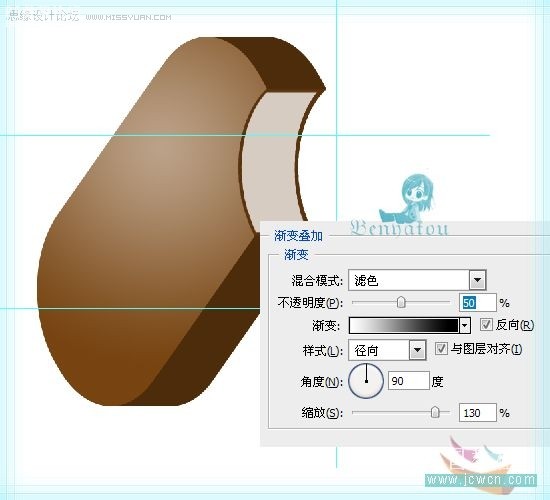The image size is (550, 500).
Task: Click the www.missyuan.com watermark text
Action: point(128,17)
